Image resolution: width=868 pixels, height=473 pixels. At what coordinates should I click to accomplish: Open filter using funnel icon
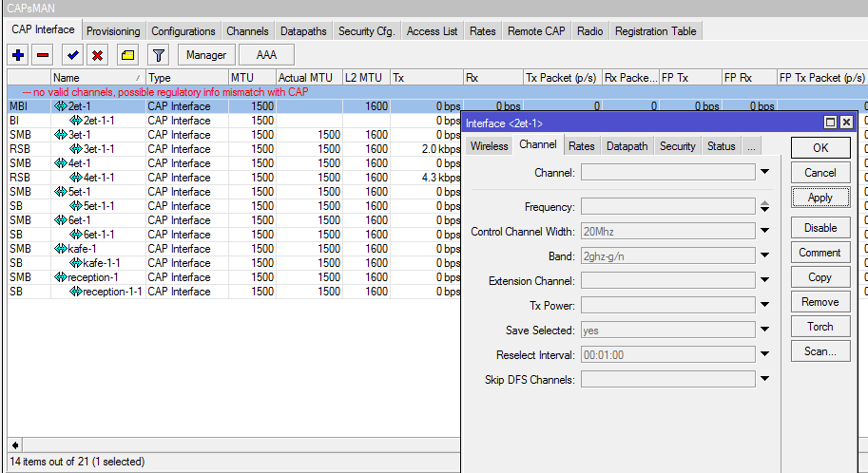(159, 55)
